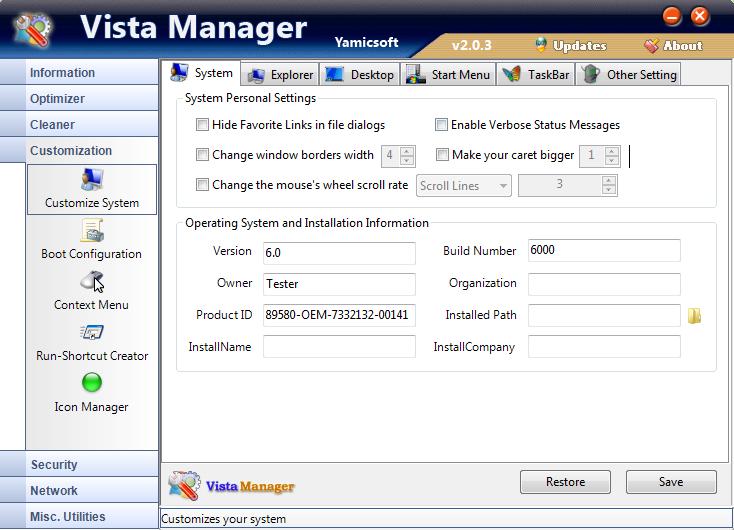This screenshot has width=734, height=530.
Task: Open the Context Menu mouse icon
Action: (x=92, y=281)
